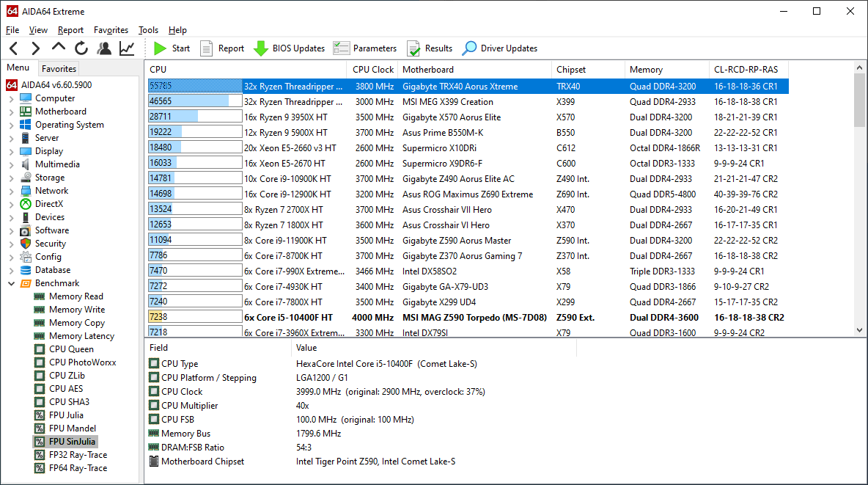Click the back navigation arrow icon
Viewport: 868px width, 485px height.
pyautogui.click(x=13, y=48)
